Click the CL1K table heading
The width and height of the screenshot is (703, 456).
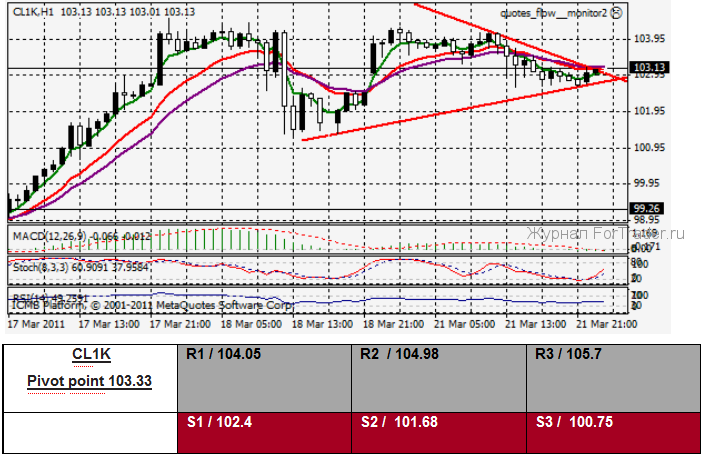pos(91,354)
